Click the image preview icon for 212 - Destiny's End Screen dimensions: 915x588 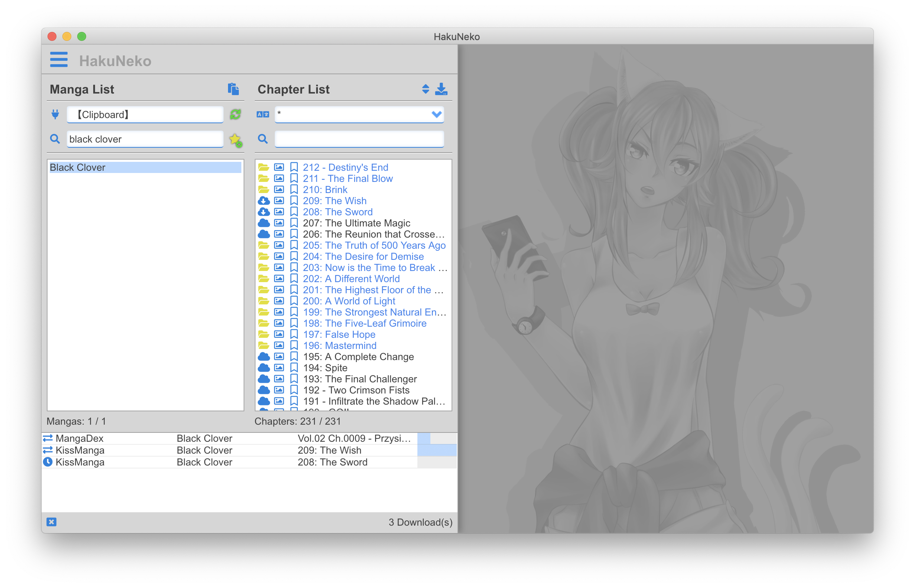click(x=279, y=167)
